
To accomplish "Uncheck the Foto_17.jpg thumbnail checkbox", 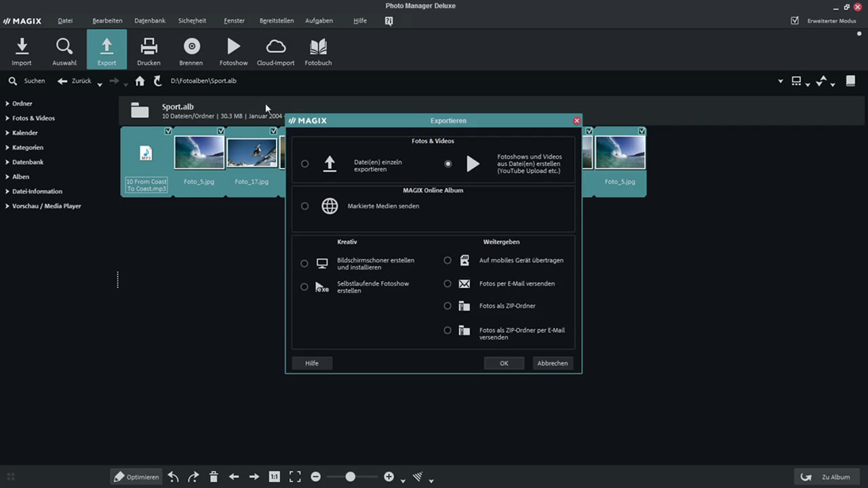I will (273, 131).
